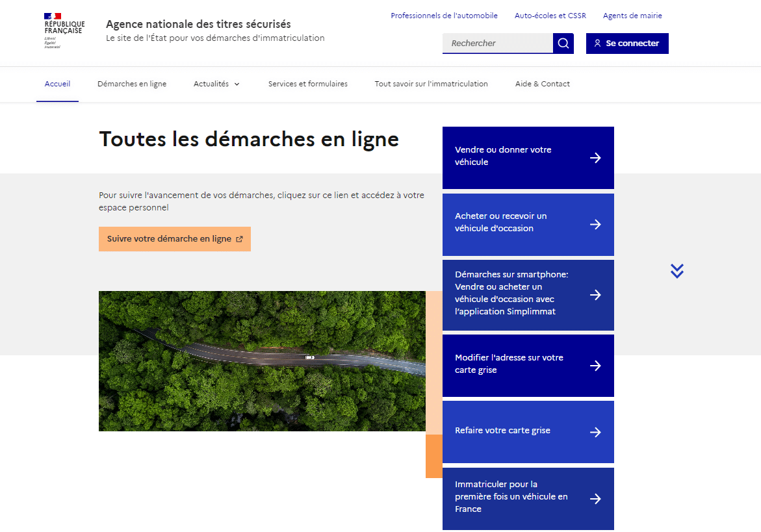This screenshot has width=761, height=532.
Task: Open Vendre ou donner votre véhicule
Action: point(528,158)
